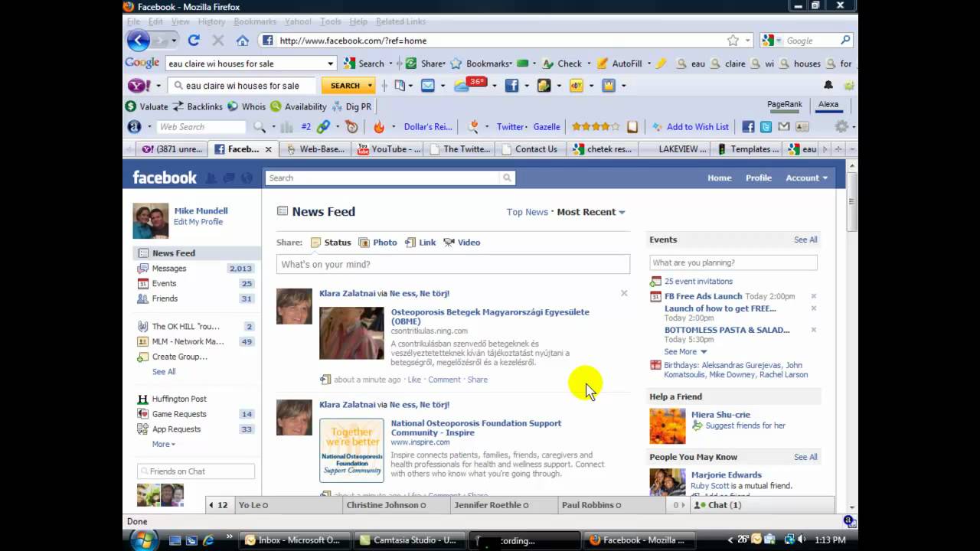
Task: Click the Facebook logo
Action: 165,178
